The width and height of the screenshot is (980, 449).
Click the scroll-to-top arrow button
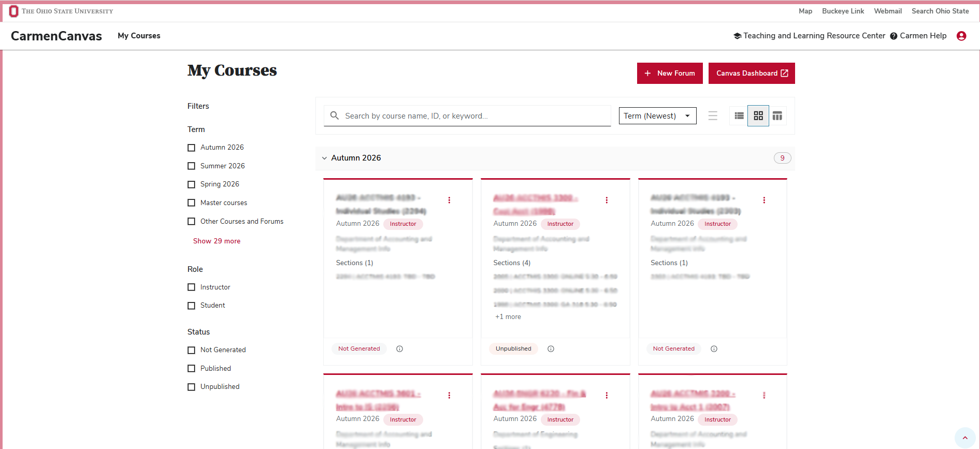pyautogui.click(x=965, y=438)
